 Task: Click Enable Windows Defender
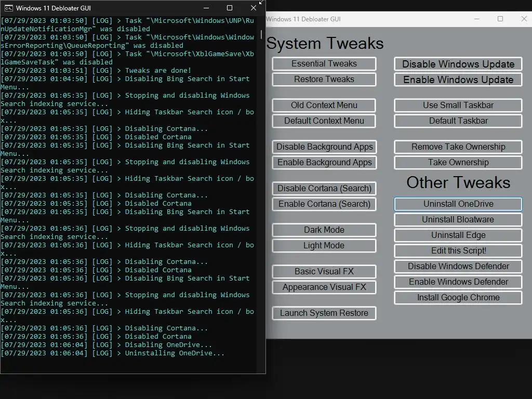coord(458,282)
